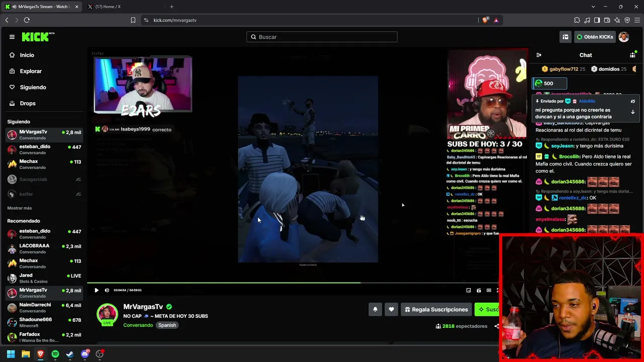The width and height of the screenshot is (644, 362).
Task: Mute the stream volume
Action: click(x=107, y=290)
